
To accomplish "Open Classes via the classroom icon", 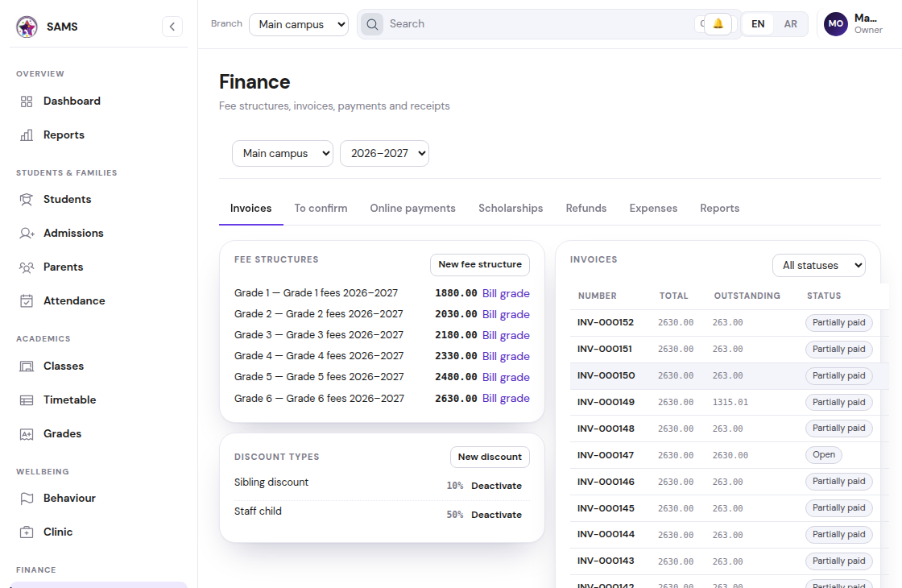I will pyautogui.click(x=27, y=366).
